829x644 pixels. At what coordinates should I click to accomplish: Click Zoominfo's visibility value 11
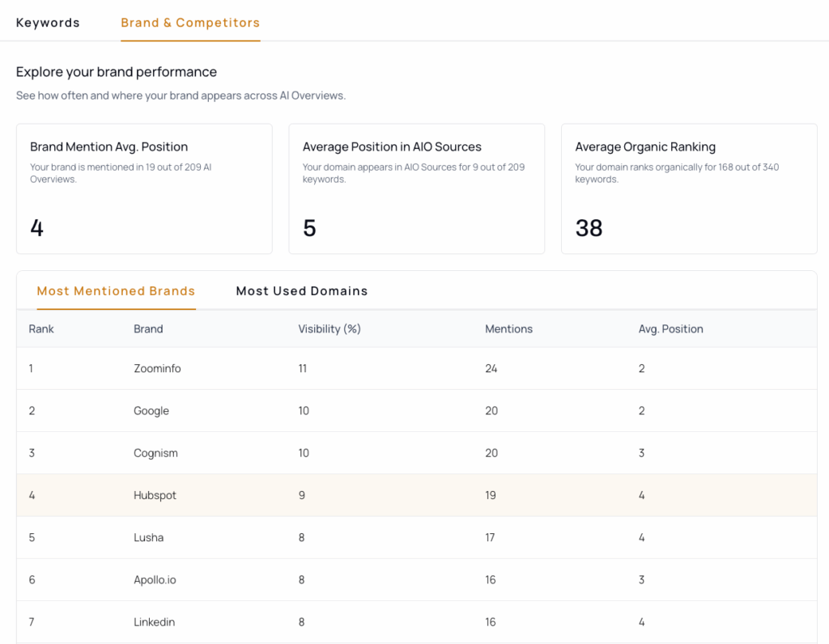tap(303, 368)
